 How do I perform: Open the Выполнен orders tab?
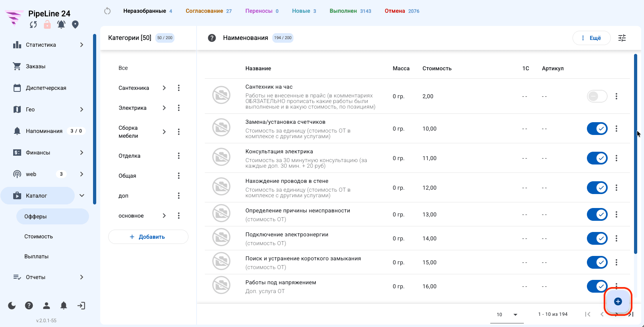[350, 11]
